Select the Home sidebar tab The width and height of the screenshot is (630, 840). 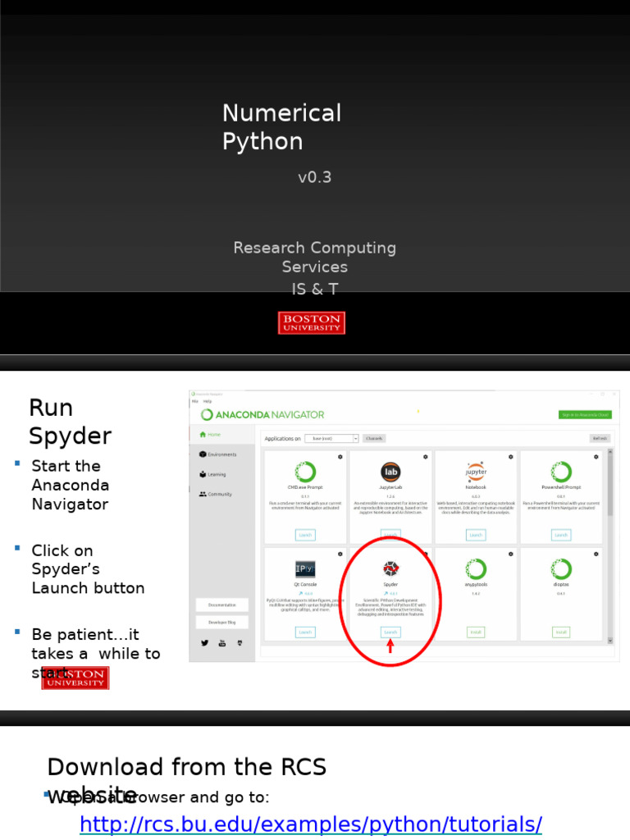[221, 435]
